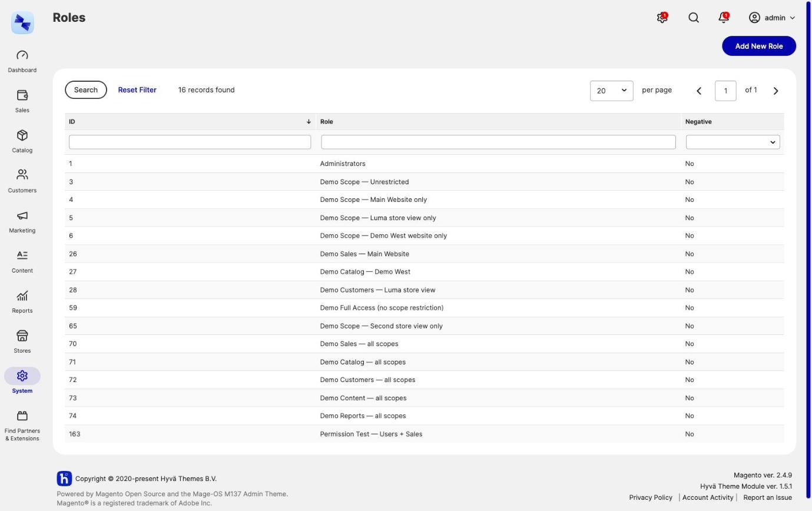This screenshot has height=511, width=812.
Task: Open the Customers menu
Action: (x=22, y=181)
